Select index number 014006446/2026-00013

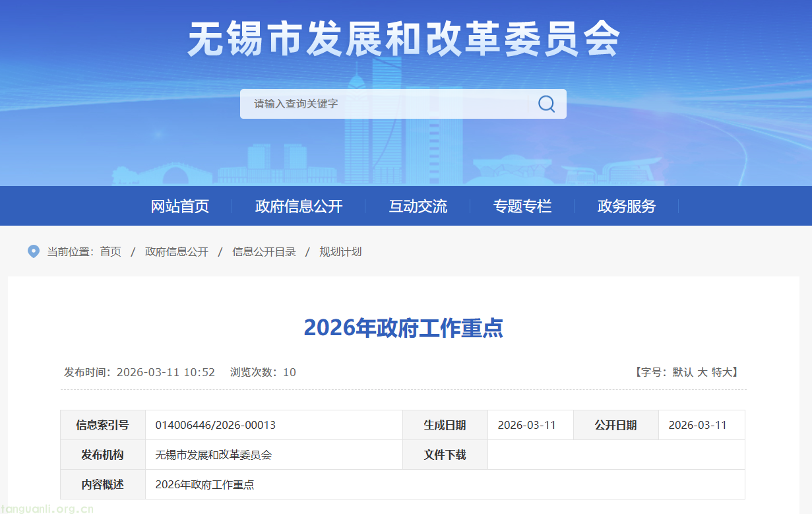(x=216, y=425)
